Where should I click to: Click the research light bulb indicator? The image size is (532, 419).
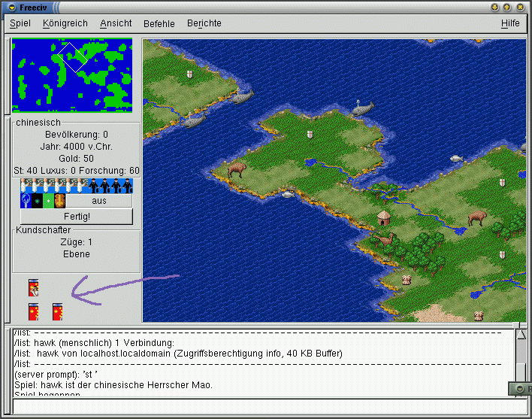pos(26,201)
